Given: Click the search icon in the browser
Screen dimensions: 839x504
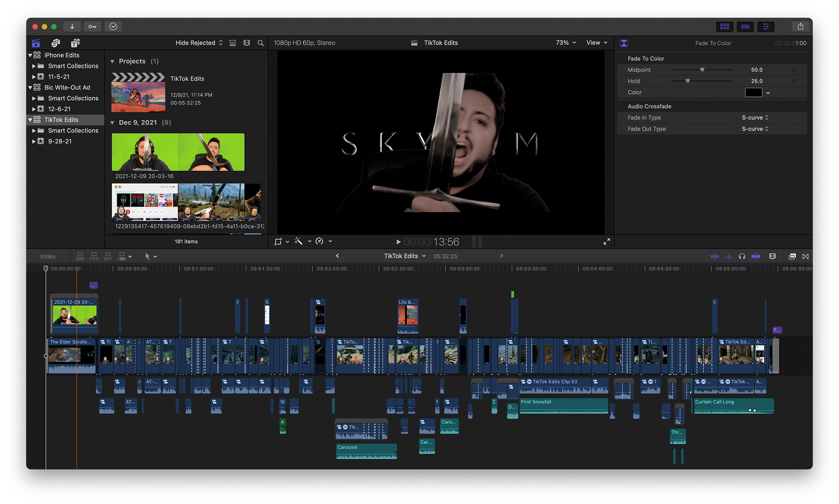Looking at the screenshot, I should tap(260, 43).
